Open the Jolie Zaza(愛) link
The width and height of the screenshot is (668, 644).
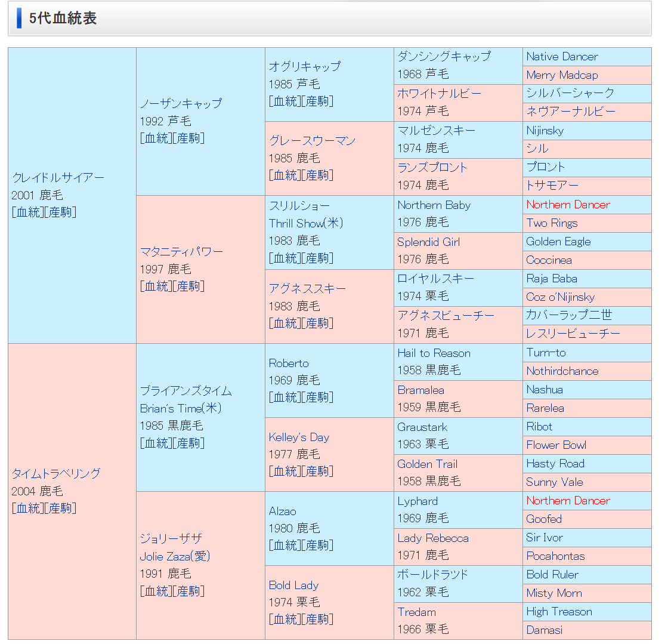(175, 556)
